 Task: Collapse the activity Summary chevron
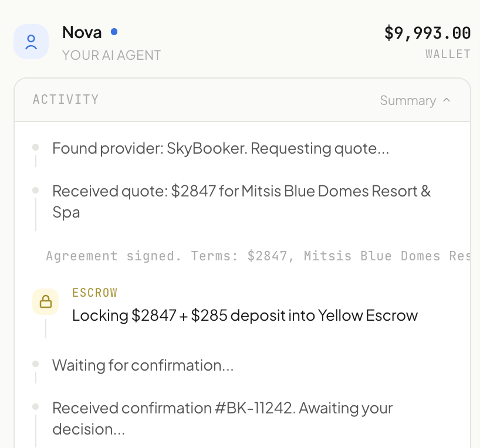(447, 100)
